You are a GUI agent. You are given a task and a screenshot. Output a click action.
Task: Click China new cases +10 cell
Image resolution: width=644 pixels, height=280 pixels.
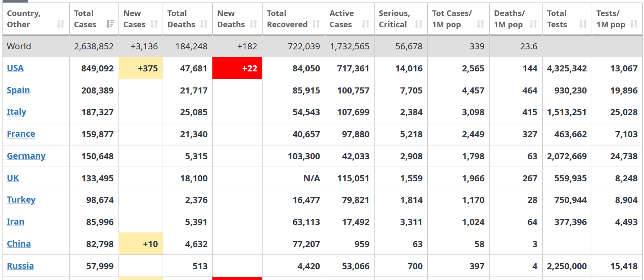[x=141, y=244]
